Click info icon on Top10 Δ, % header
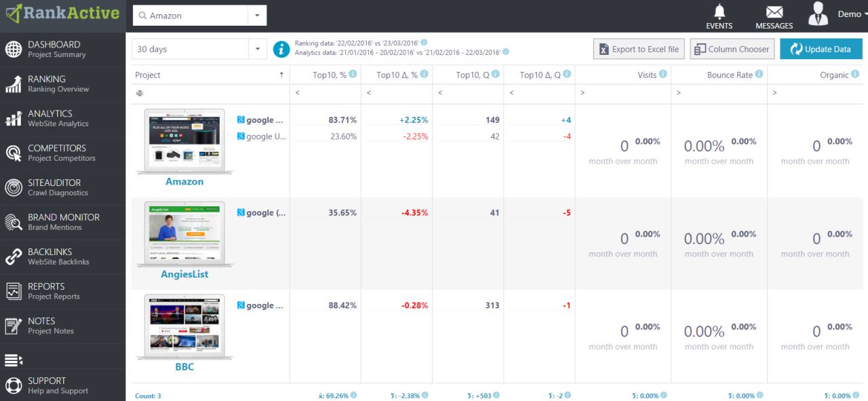The width and height of the screenshot is (868, 401). click(x=423, y=75)
